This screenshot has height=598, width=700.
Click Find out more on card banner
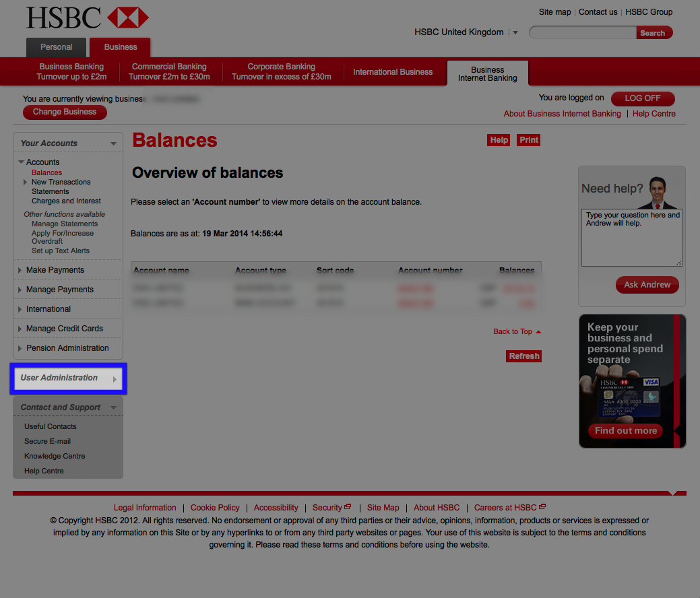coord(625,430)
